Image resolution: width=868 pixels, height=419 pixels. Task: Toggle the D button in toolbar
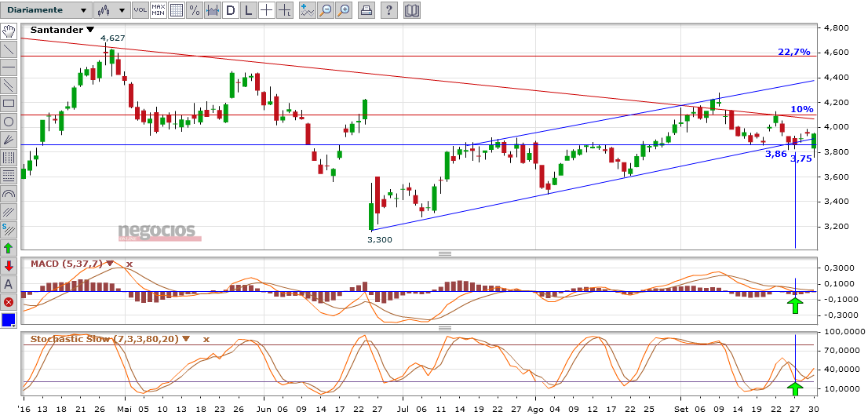231,10
